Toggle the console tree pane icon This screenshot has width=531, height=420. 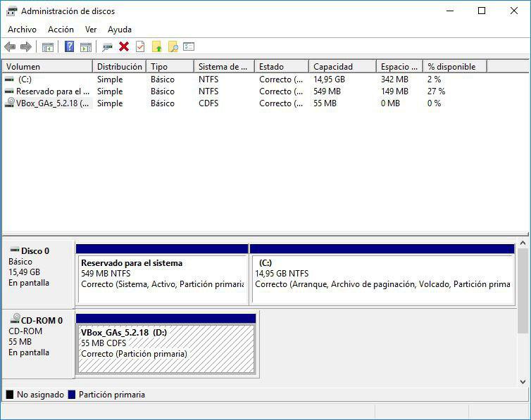pos(47,46)
